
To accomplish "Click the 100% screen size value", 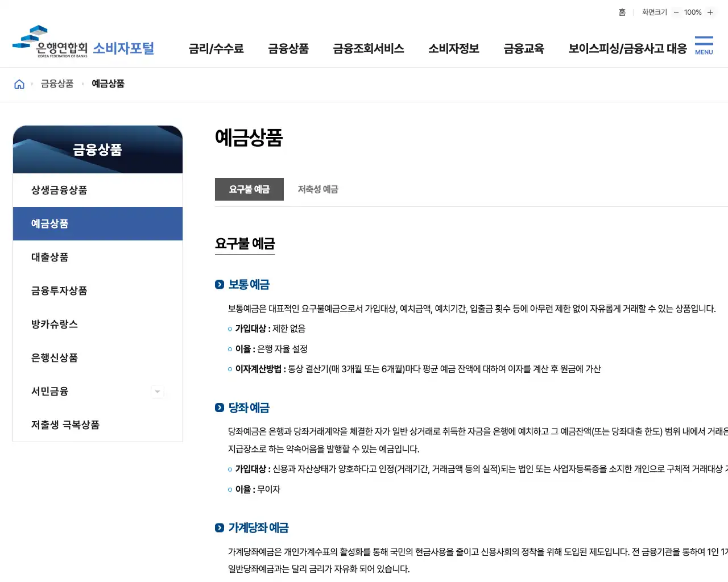I will point(693,13).
